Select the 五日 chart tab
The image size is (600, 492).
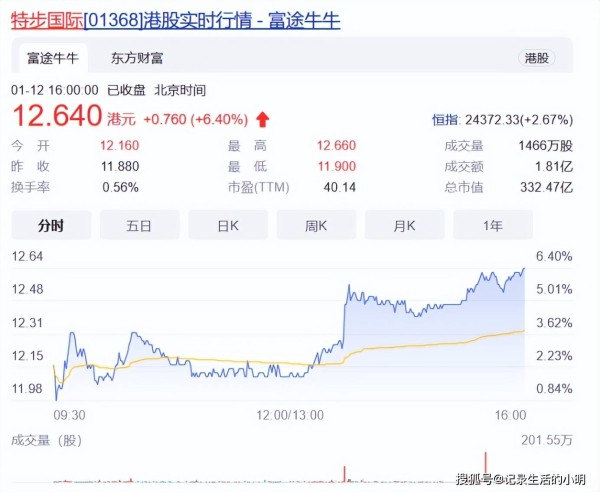(x=139, y=225)
